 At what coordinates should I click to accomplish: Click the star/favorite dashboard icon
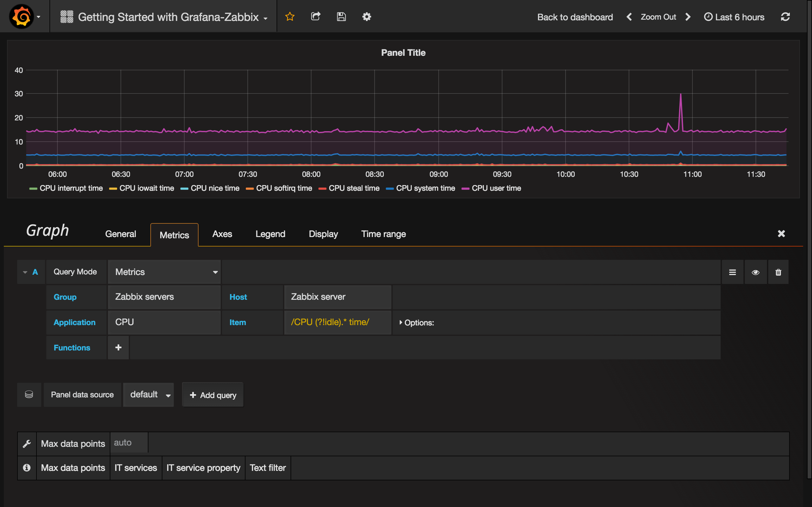click(290, 16)
